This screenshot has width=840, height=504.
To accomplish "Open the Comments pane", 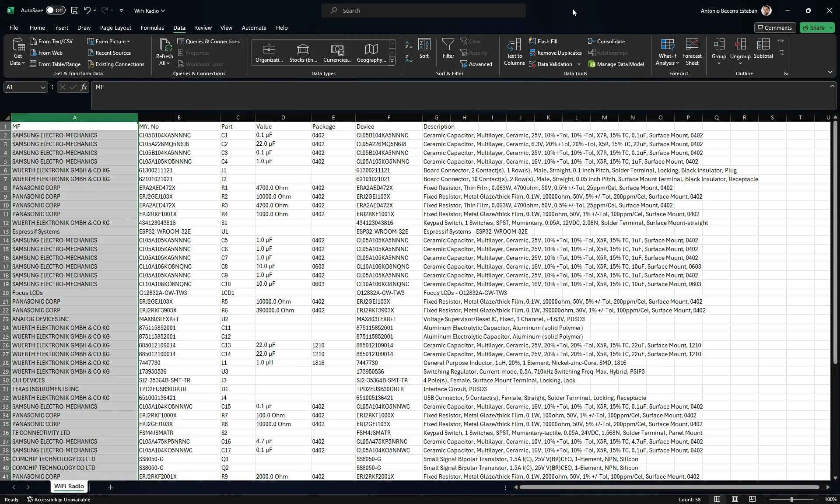I will tap(775, 28).
